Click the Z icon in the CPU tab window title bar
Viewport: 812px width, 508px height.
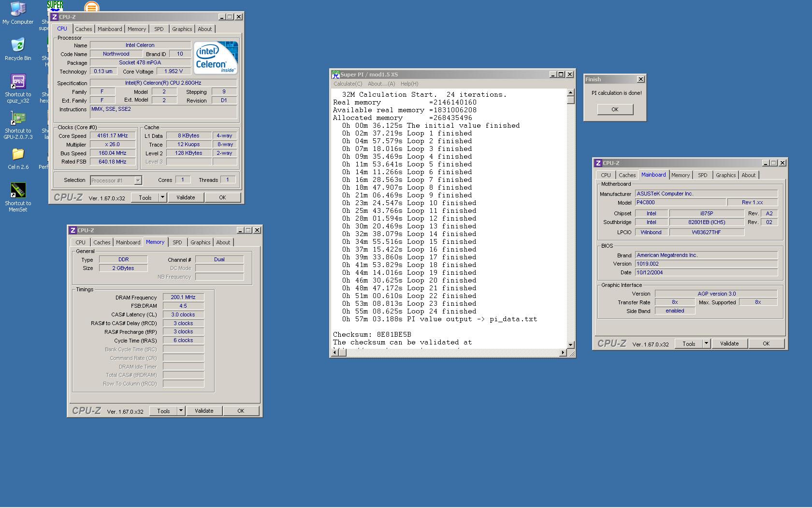pyautogui.click(x=54, y=17)
